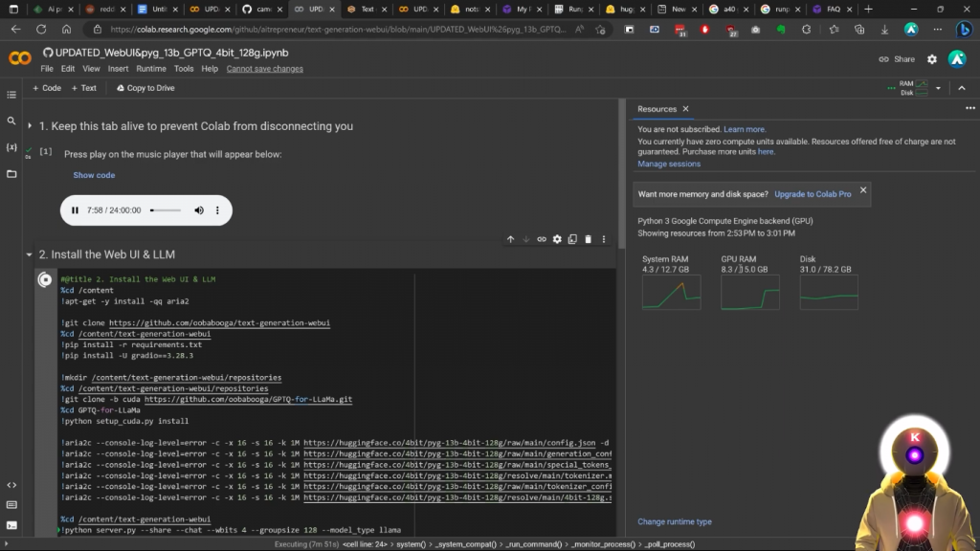Click Copy to Drive button
The width and height of the screenshot is (980, 551).
145,88
